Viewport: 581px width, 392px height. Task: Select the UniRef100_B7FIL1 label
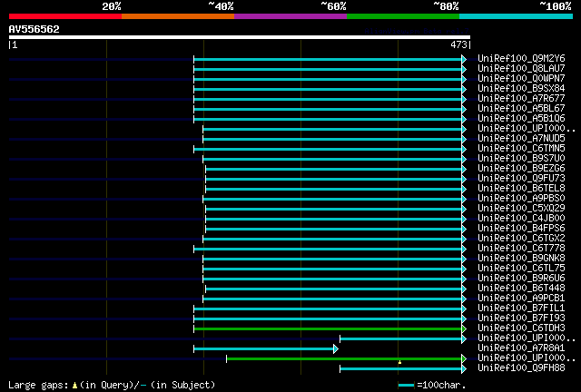[521, 309]
